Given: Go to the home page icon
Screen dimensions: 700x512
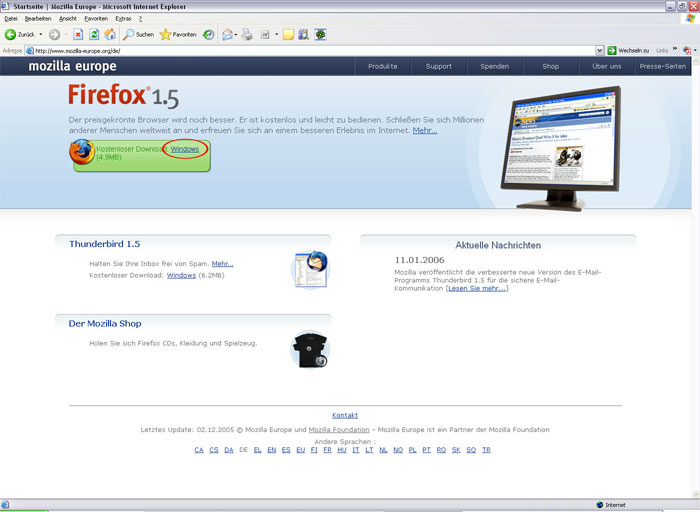Looking at the screenshot, I should click(x=110, y=34).
